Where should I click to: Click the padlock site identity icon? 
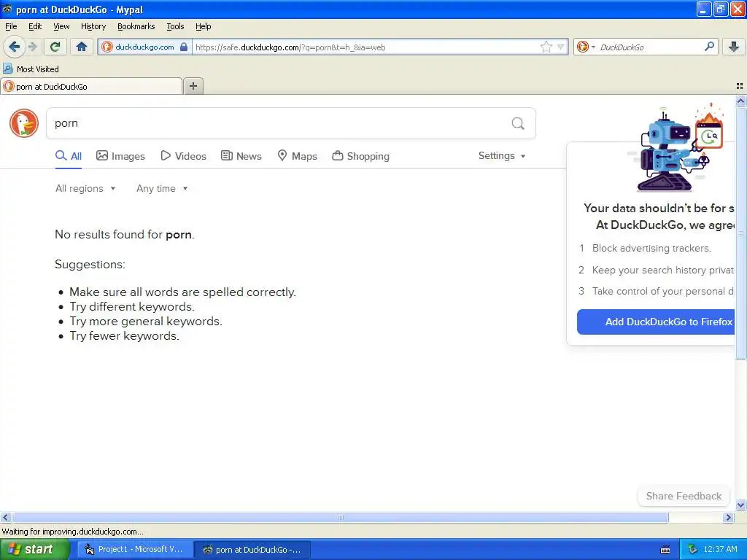pos(183,47)
